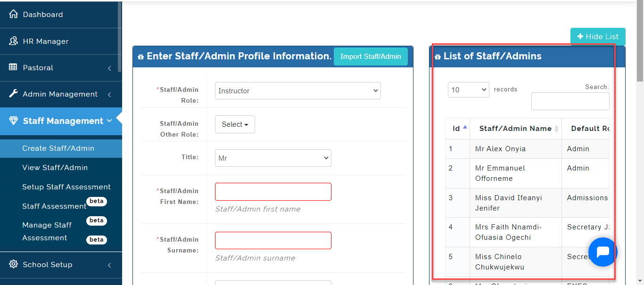Click the Staff Management diamond icon
644x285 pixels.
[x=13, y=121]
